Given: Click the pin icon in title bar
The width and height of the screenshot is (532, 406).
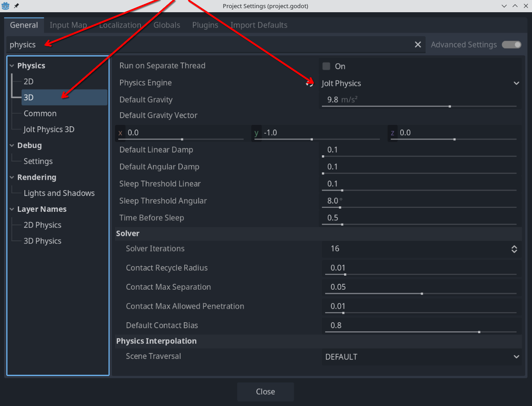Looking at the screenshot, I should (x=17, y=6).
